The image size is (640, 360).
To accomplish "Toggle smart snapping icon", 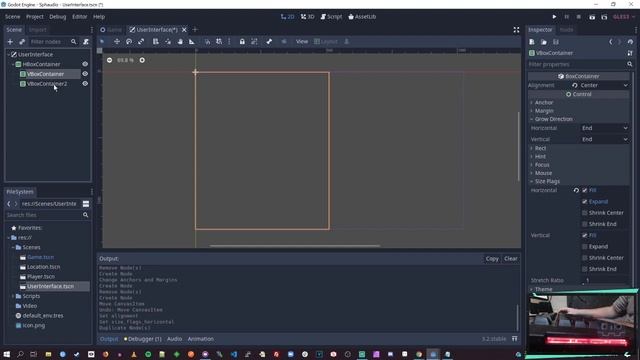I will [x=207, y=42].
